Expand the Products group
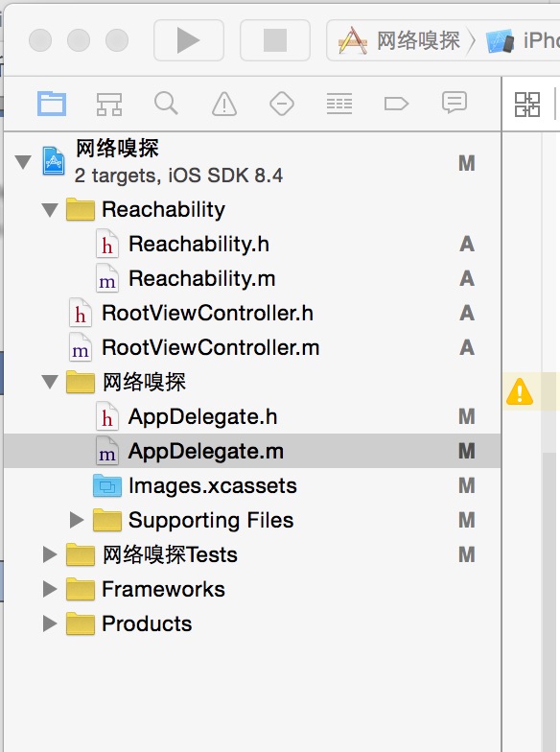Viewport: 560px width, 752px height. pyautogui.click(x=50, y=623)
